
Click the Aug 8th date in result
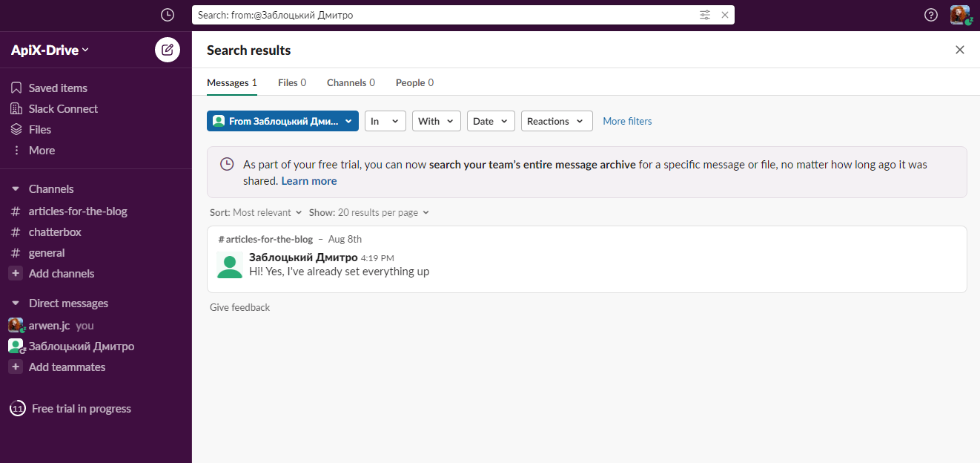coord(345,239)
